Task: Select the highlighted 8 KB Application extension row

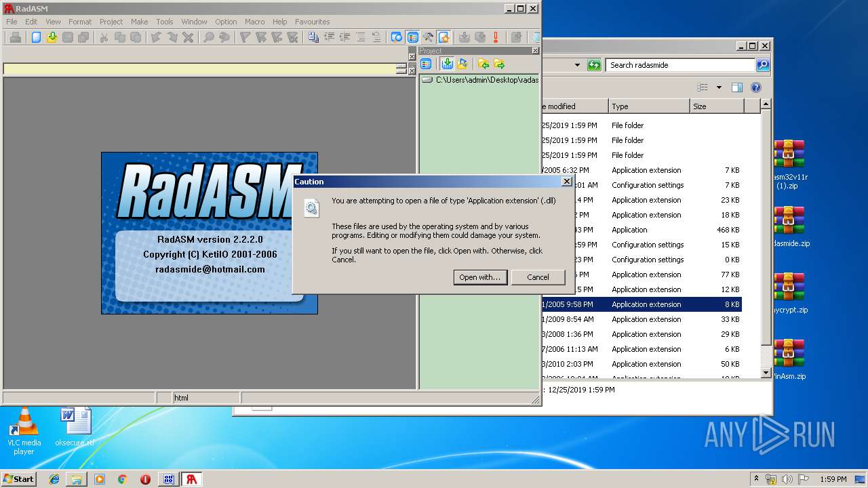Action: pyautogui.click(x=641, y=304)
